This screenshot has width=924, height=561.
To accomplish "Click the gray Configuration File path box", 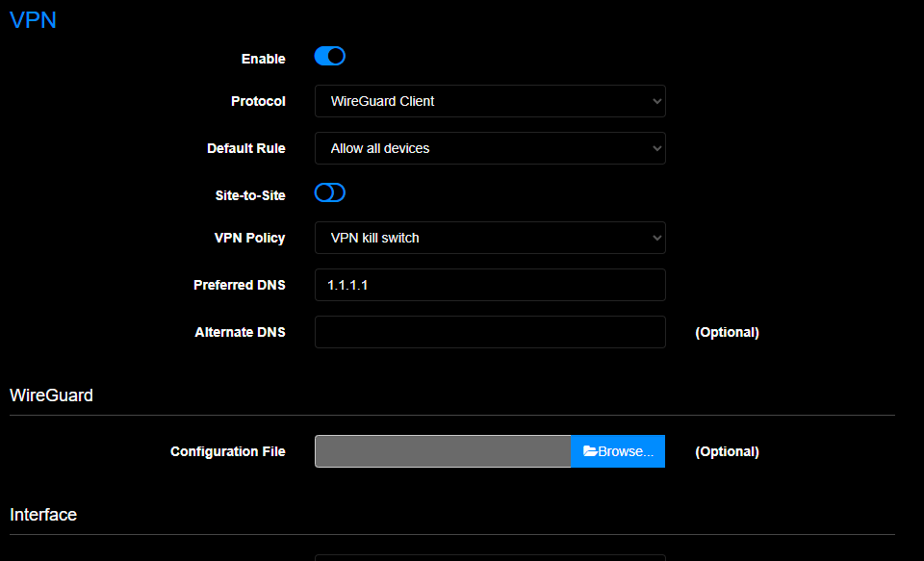I will pos(443,451).
